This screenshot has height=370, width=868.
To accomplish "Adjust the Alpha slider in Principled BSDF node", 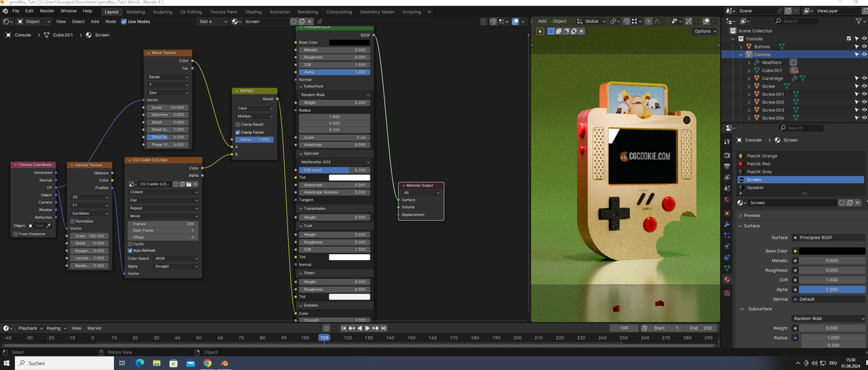I will [x=335, y=72].
